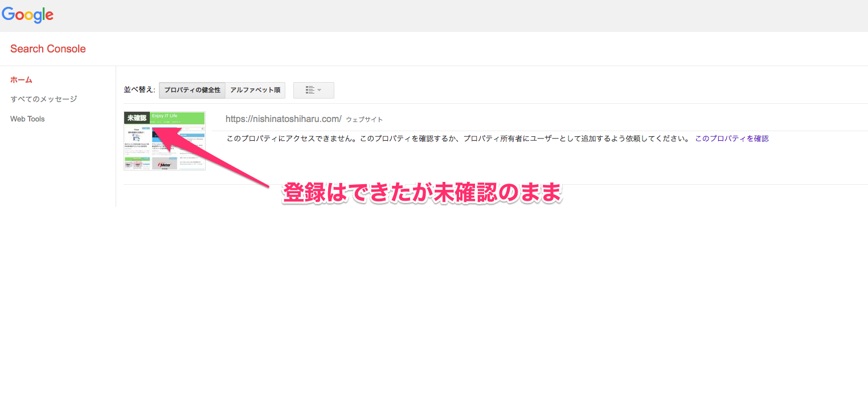
Task: Select ホーム in the sidebar
Action: (21, 80)
